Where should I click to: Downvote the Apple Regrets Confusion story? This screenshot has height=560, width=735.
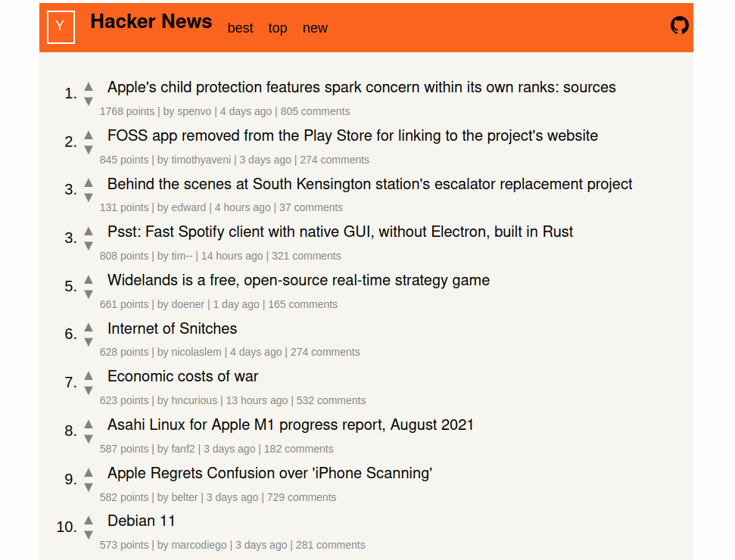point(89,487)
